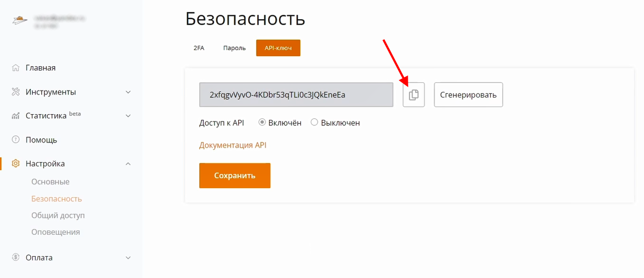Select the Включён radio button

coord(262,123)
